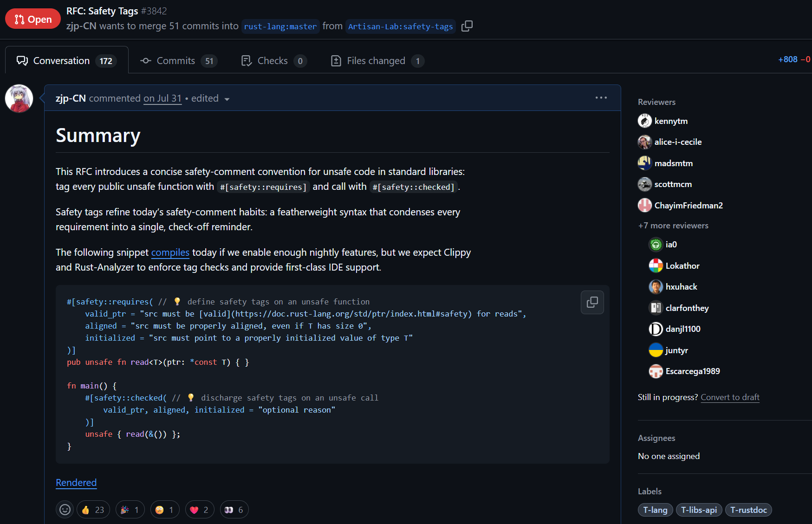812x524 pixels.
Task: Open madsmtm reviewer avatar
Action: pos(644,163)
